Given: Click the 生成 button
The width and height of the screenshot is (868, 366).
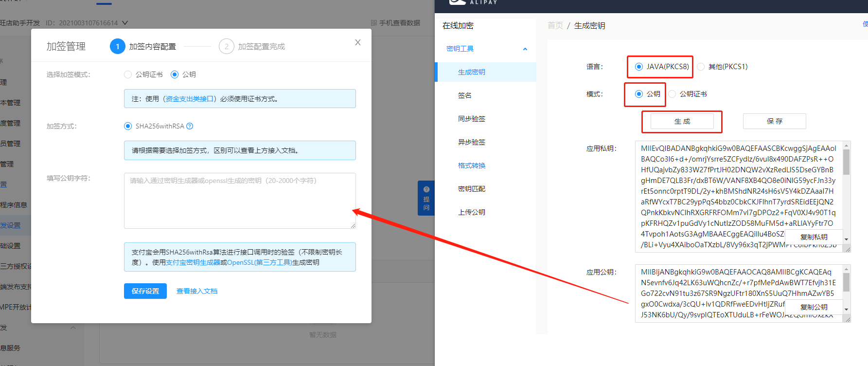Looking at the screenshot, I should click(682, 121).
